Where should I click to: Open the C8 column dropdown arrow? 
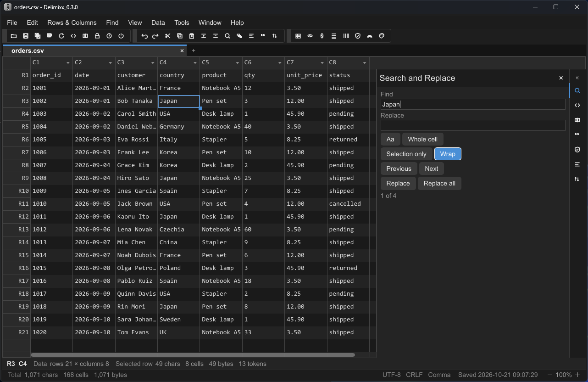coord(365,62)
